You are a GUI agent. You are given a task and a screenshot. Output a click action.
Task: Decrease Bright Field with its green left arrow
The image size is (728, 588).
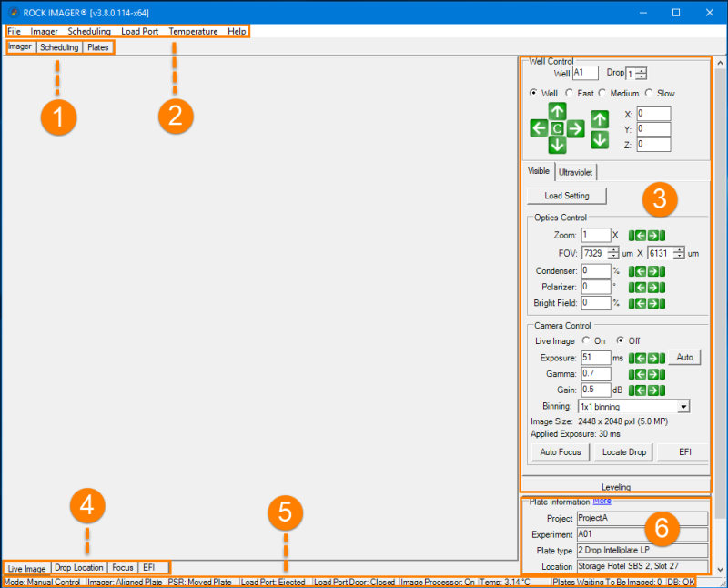pyautogui.click(x=641, y=303)
